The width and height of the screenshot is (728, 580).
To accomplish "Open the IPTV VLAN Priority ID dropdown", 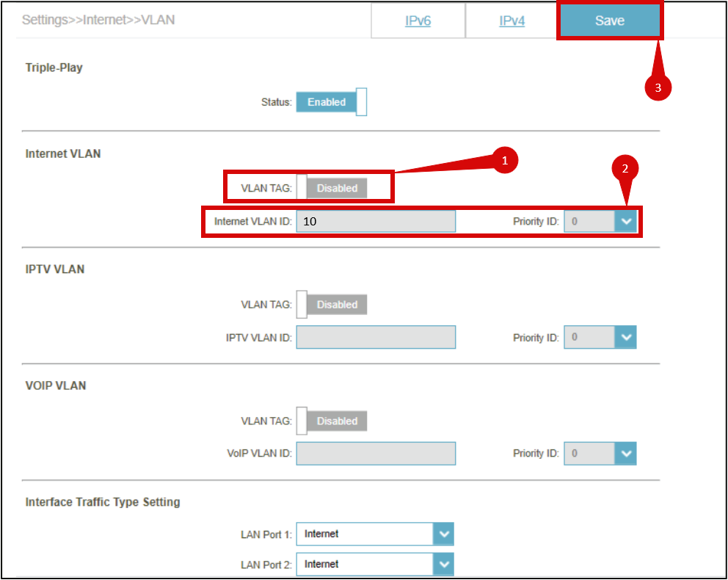I will click(x=600, y=338).
